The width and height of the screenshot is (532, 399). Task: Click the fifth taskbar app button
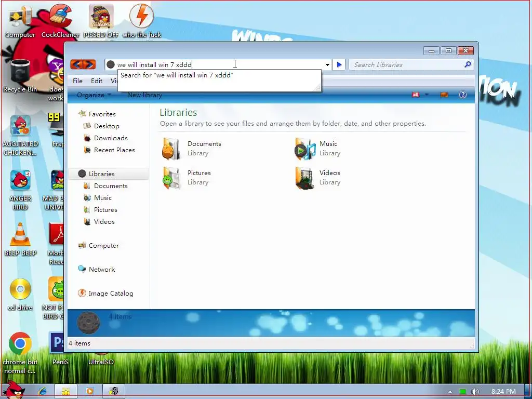(x=114, y=391)
